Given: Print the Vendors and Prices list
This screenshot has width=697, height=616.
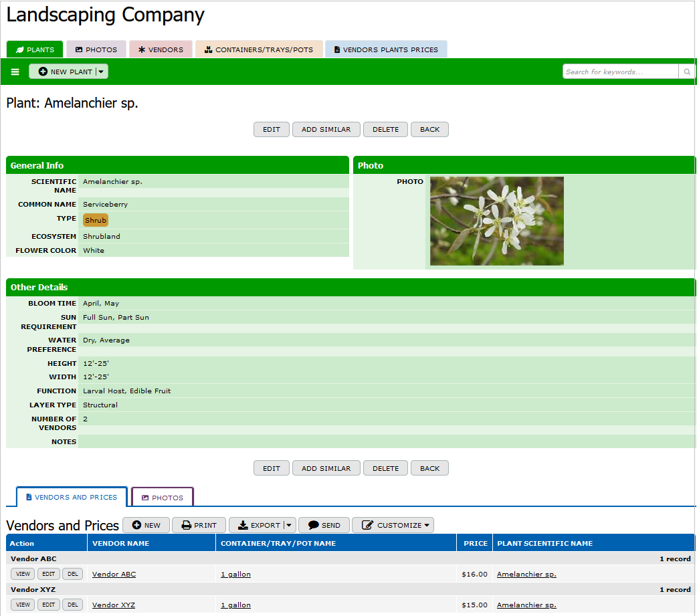Looking at the screenshot, I should click(x=199, y=525).
